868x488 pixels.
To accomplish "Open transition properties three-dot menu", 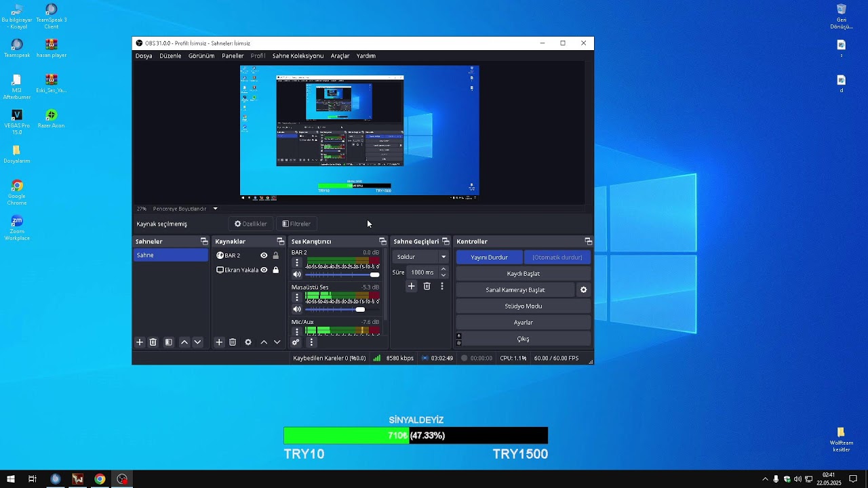I will point(442,287).
